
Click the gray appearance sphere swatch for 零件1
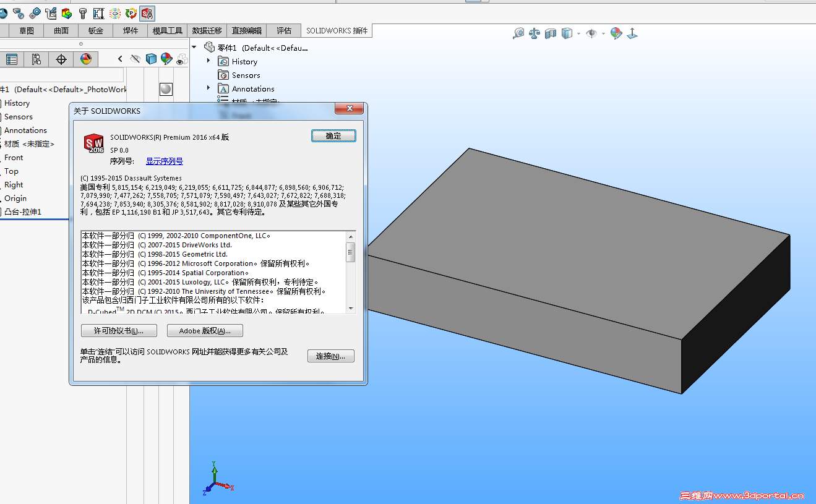click(166, 89)
